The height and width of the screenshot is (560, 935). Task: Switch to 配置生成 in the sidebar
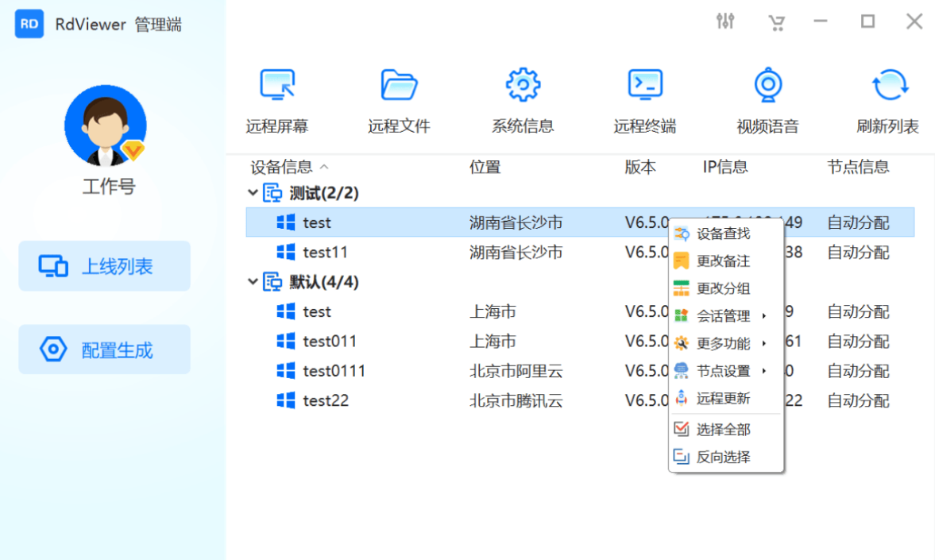(x=104, y=349)
